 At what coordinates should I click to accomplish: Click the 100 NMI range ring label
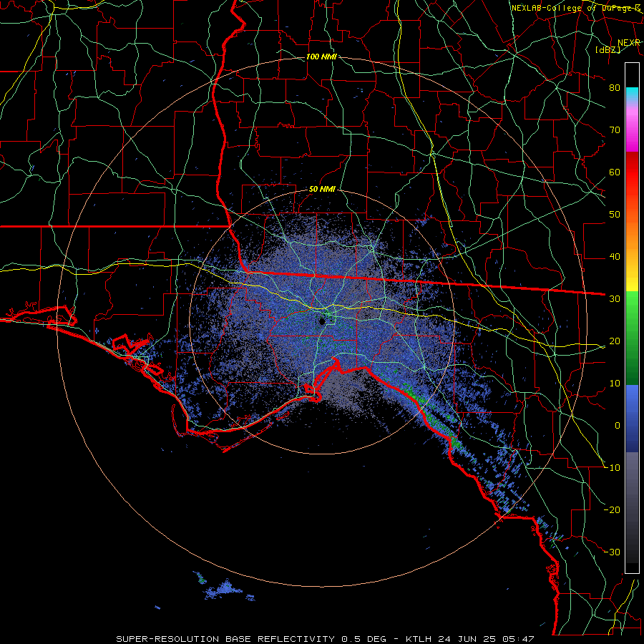(x=321, y=57)
